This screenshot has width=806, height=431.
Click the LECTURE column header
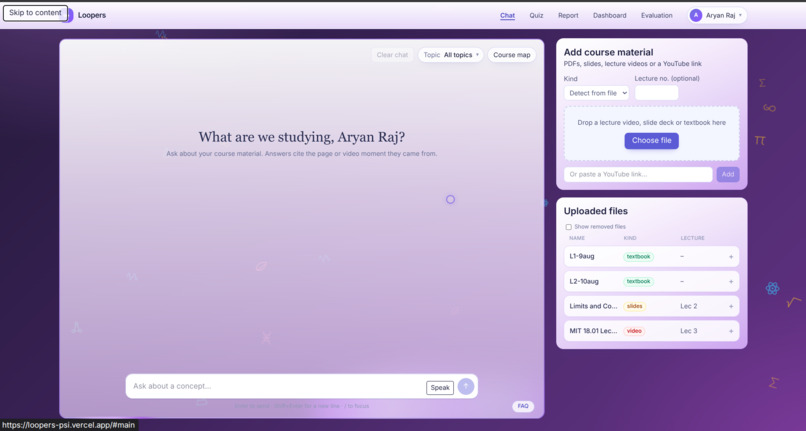(x=692, y=238)
